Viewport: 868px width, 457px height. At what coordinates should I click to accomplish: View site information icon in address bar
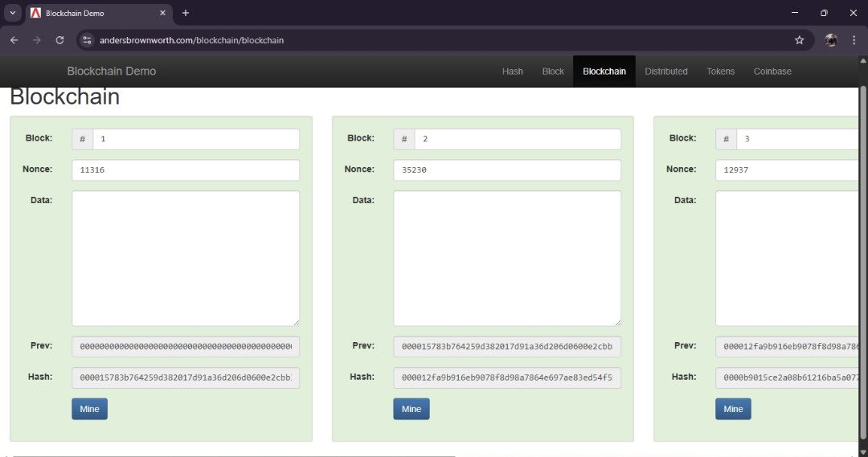pyautogui.click(x=87, y=40)
